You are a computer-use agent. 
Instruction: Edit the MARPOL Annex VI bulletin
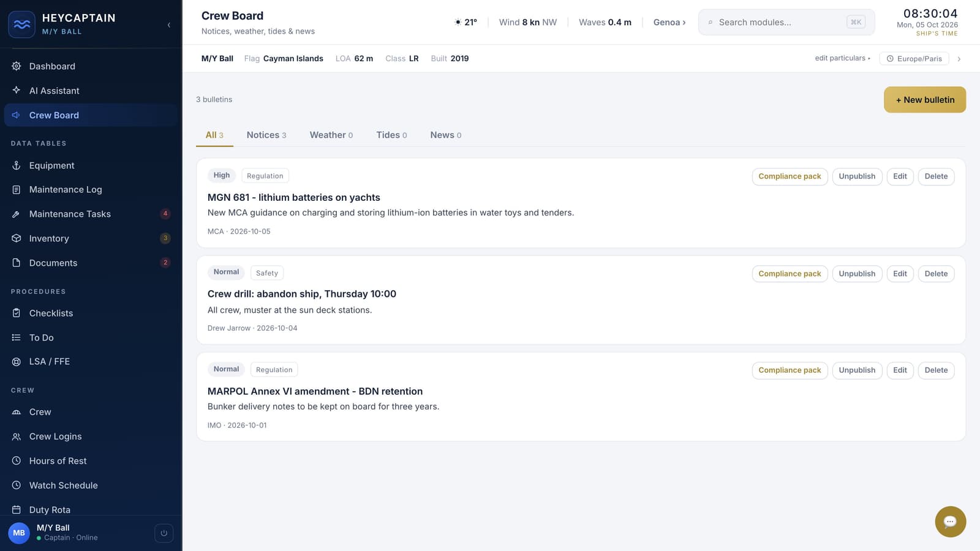click(900, 370)
